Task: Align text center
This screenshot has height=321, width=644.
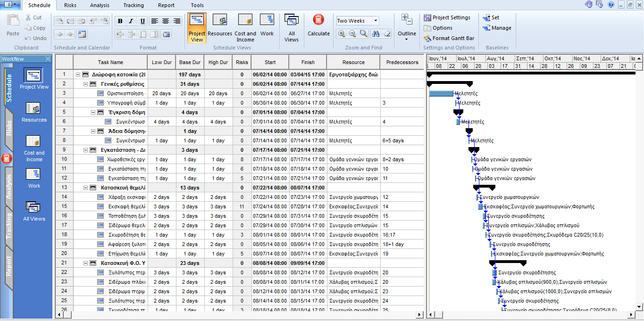Action: point(166,21)
